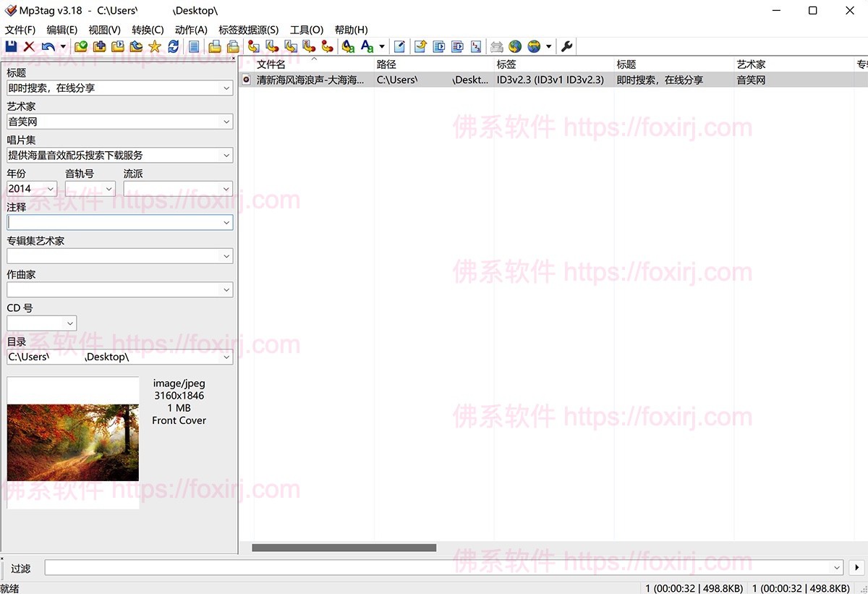Click the 路径 column header
868x594 pixels.
pos(386,64)
